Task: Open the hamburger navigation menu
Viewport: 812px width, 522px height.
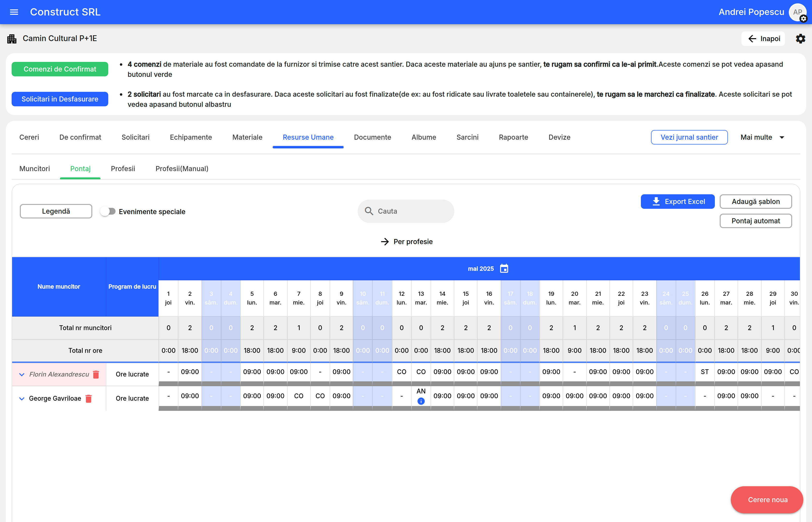Action: click(14, 12)
